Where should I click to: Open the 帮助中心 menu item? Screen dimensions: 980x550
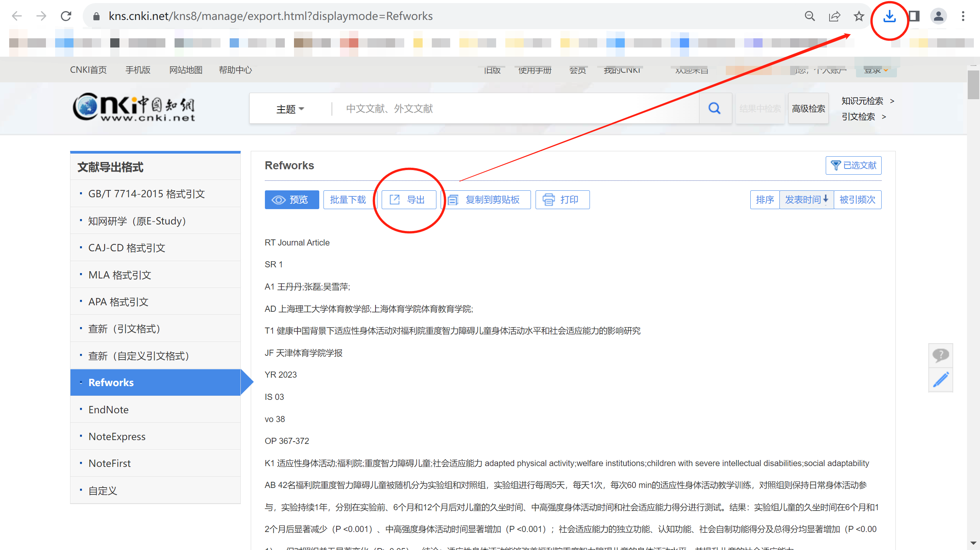coord(235,70)
